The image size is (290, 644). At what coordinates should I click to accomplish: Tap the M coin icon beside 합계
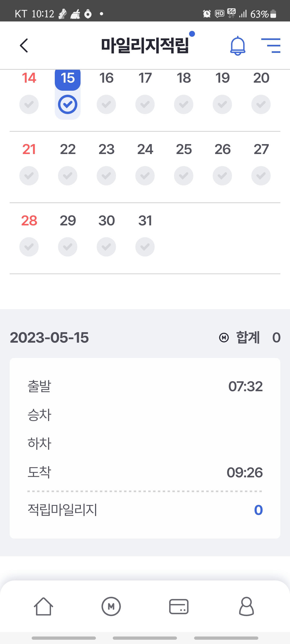224,338
